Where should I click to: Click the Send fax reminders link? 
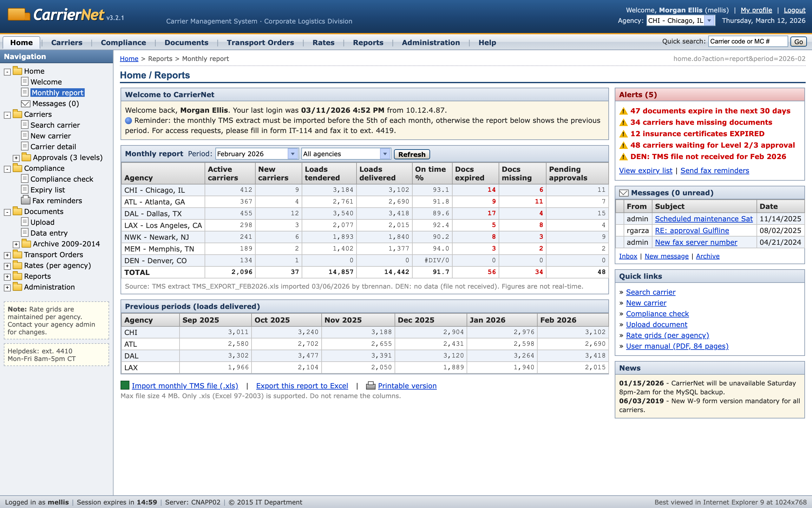pos(715,170)
